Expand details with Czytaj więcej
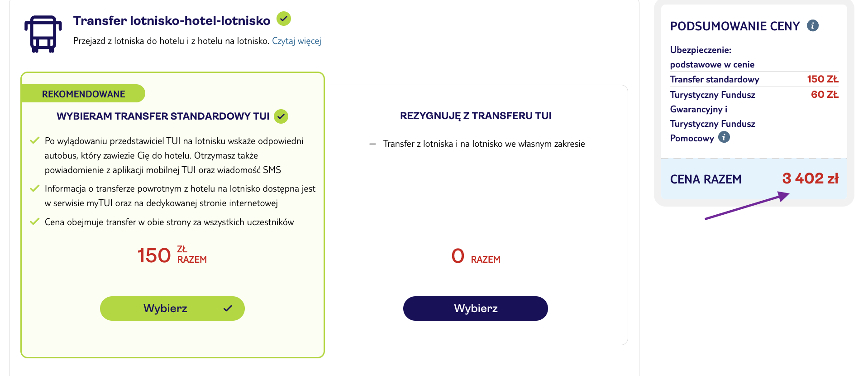This screenshot has height=376, width=868. (296, 41)
